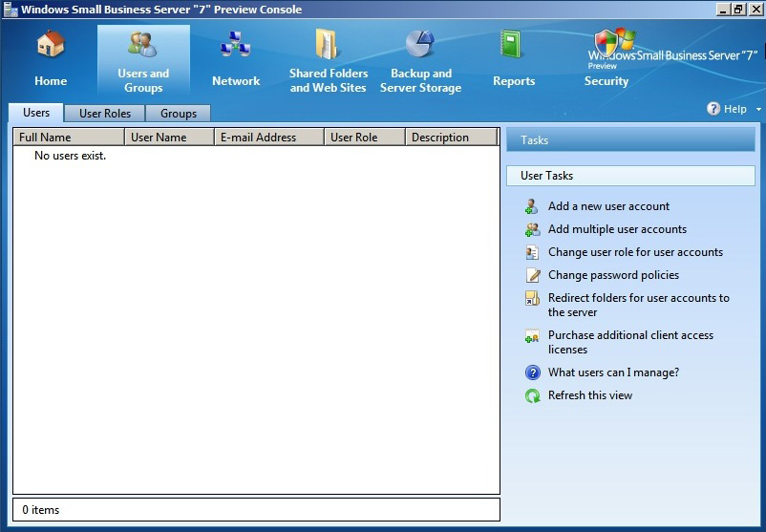Expand the Help dropdown arrow
The height and width of the screenshot is (532, 766).
click(x=758, y=110)
